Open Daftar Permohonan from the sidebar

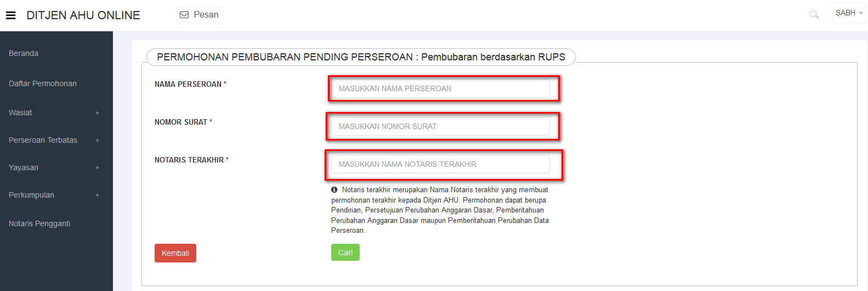pos(43,83)
